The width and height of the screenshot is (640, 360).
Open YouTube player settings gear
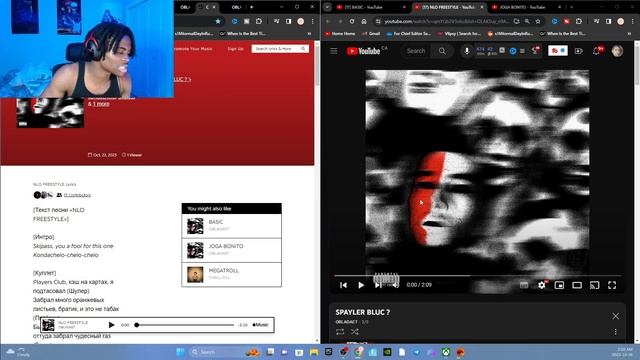pyautogui.click(x=542, y=285)
